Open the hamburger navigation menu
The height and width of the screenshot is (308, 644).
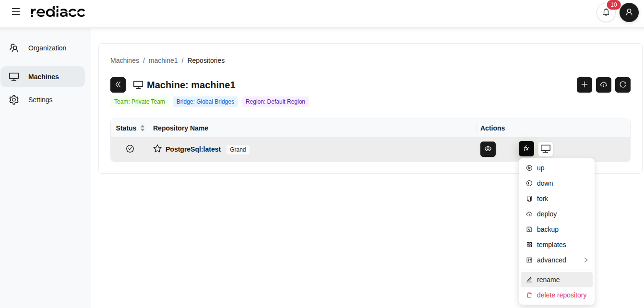point(16,12)
